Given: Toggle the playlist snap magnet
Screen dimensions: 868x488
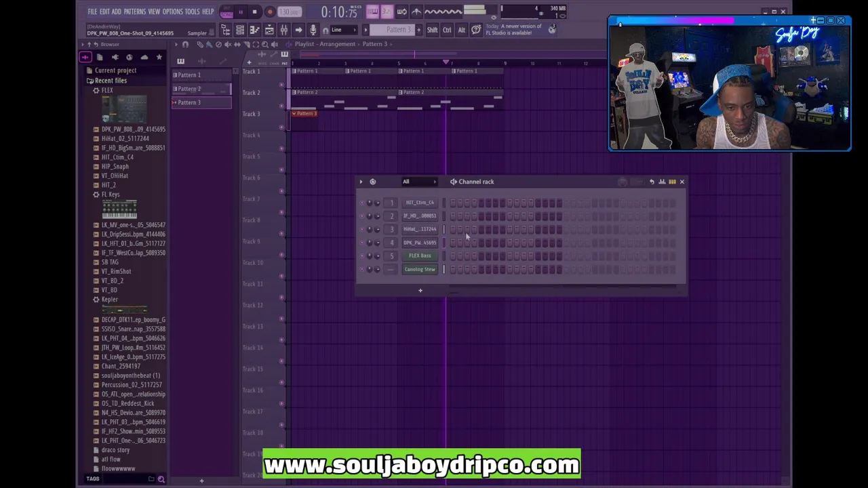Looking at the screenshot, I should tap(185, 44).
